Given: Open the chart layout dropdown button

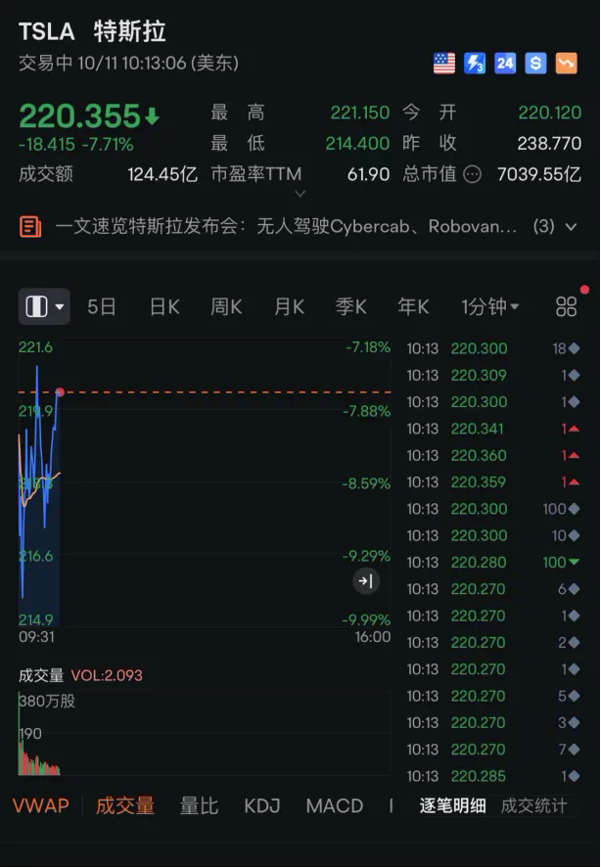Looking at the screenshot, I should click(x=44, y=306).
